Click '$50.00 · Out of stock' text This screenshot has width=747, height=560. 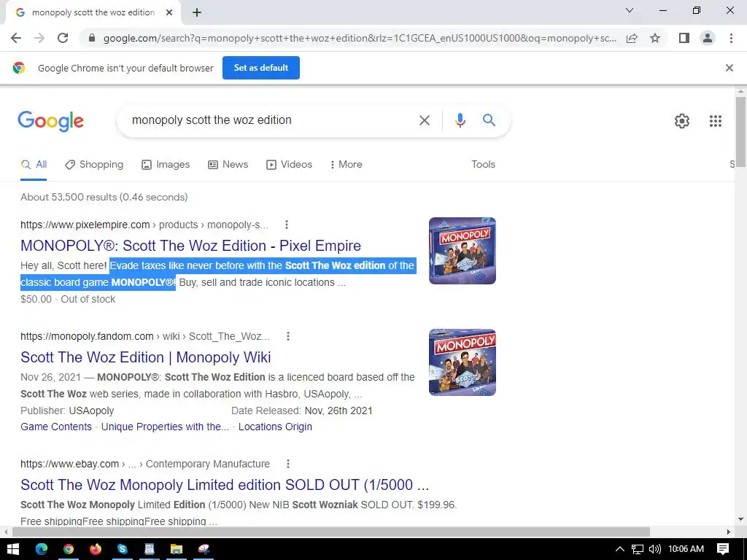click(x=68, y=299)
